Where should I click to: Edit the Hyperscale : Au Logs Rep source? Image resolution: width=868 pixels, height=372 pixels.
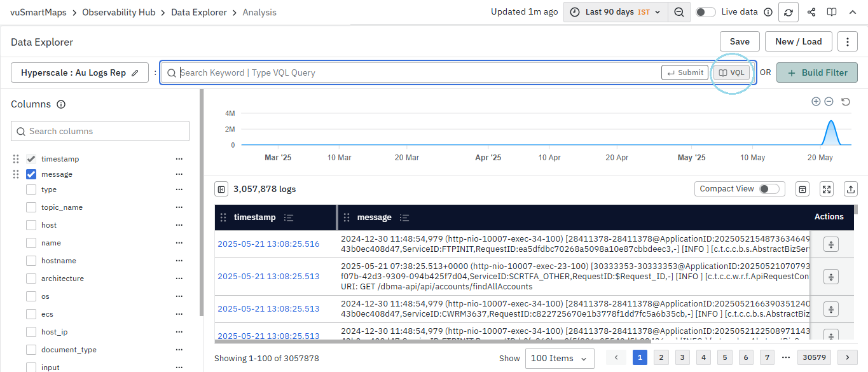[x=135, y=73]
